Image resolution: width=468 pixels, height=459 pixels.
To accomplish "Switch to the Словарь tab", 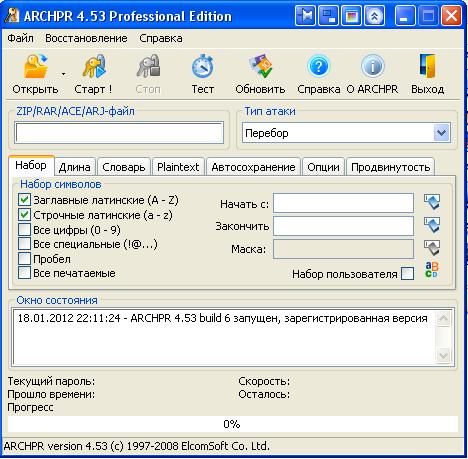I will tap(124, 167).
